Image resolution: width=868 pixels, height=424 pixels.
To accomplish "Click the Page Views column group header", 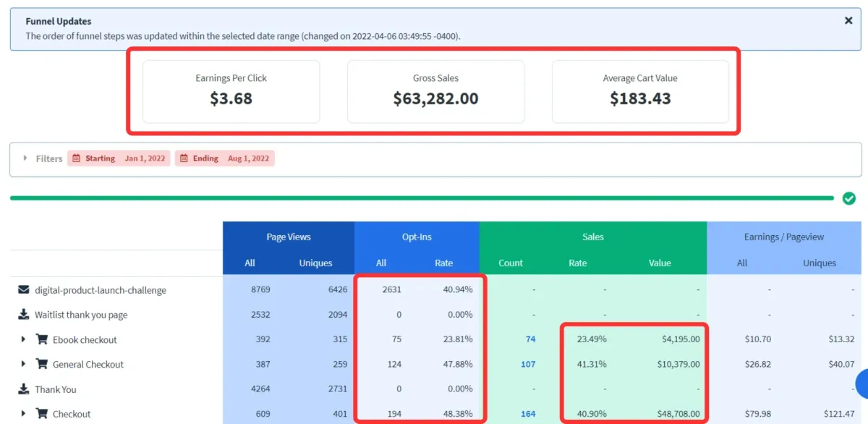I will point(289,237).
